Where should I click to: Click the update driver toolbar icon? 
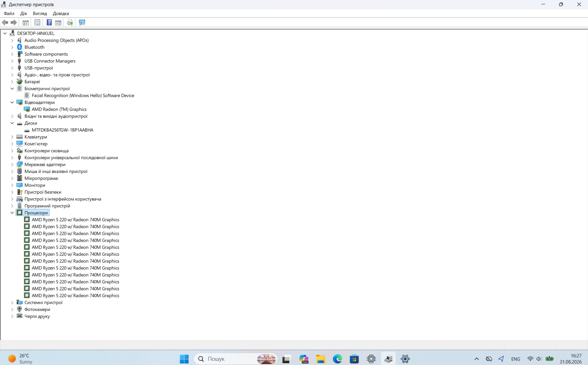click(x=70, y=22)
